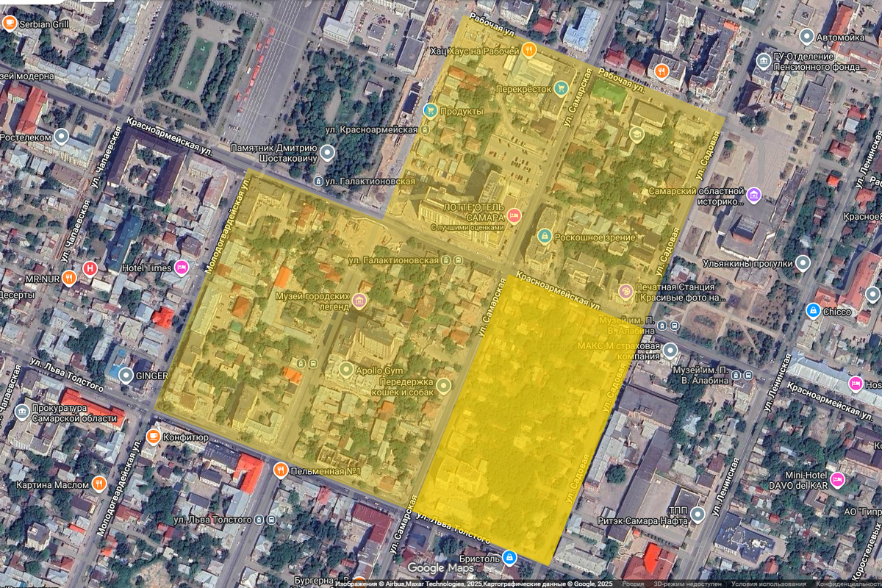Image resolution: width=882 pixels, height=588 pixels.
Task: Select the red hospital H marker
Action: (90, 269)
